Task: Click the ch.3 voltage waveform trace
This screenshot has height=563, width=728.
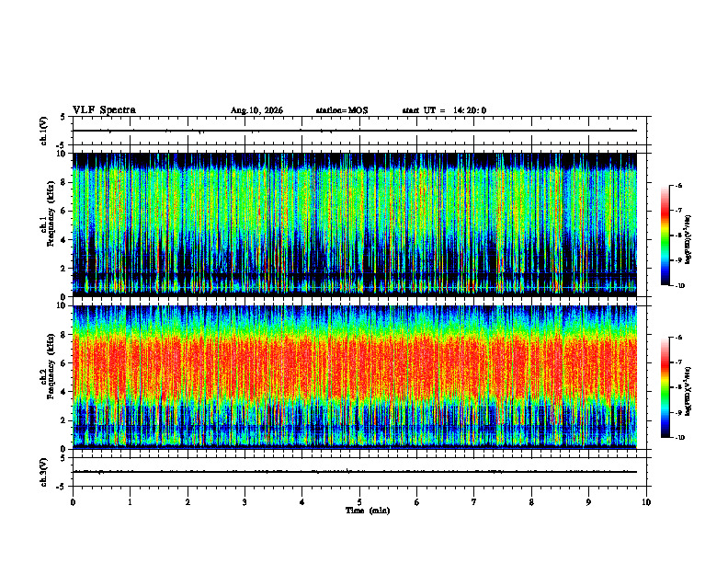Action: click(355, 472)
